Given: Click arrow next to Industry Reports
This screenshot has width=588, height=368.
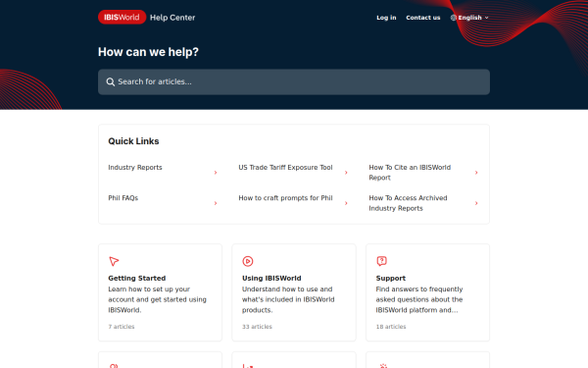Looking at the screenshot, I should [x=216, y=173].
